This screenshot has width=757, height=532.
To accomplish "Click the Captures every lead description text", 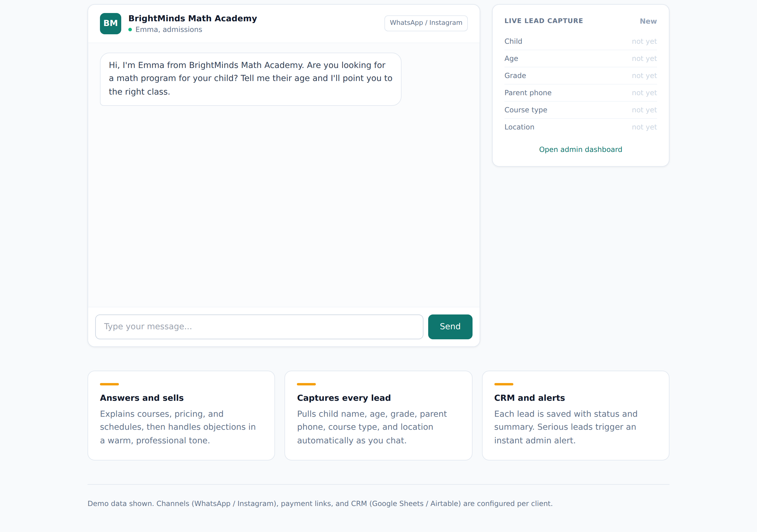I will click(x=372, y=427).
